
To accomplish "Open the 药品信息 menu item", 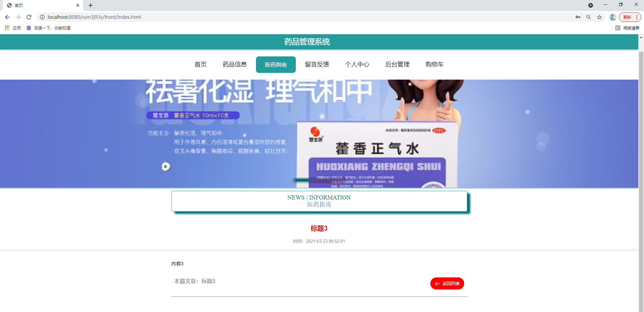I will [235, 64].
